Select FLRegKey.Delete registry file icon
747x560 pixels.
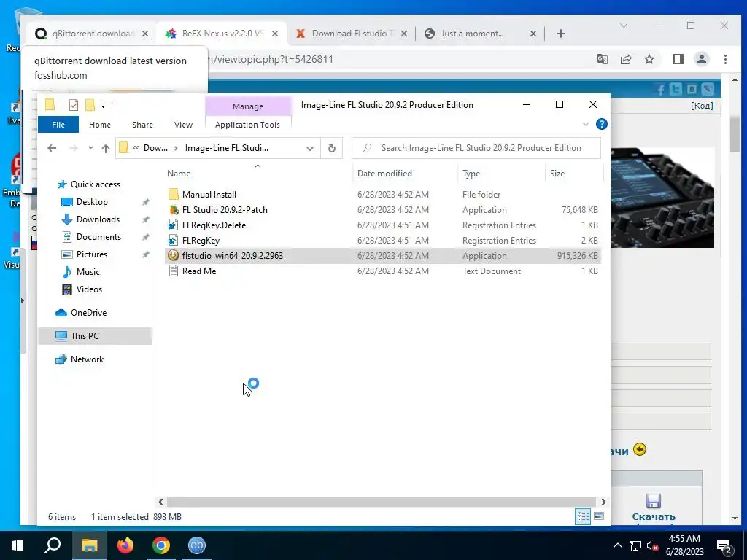coord(174,225)
